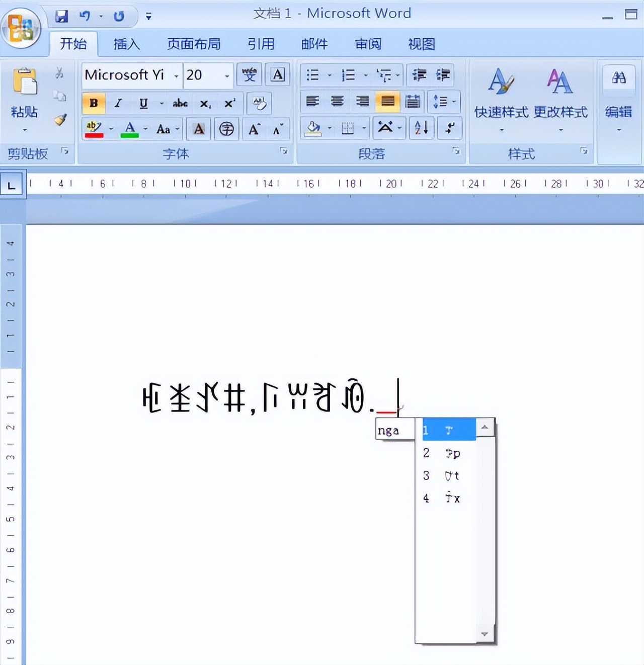Click the grow font icon
The image size is (644, 665).
[x=254, y=129]
